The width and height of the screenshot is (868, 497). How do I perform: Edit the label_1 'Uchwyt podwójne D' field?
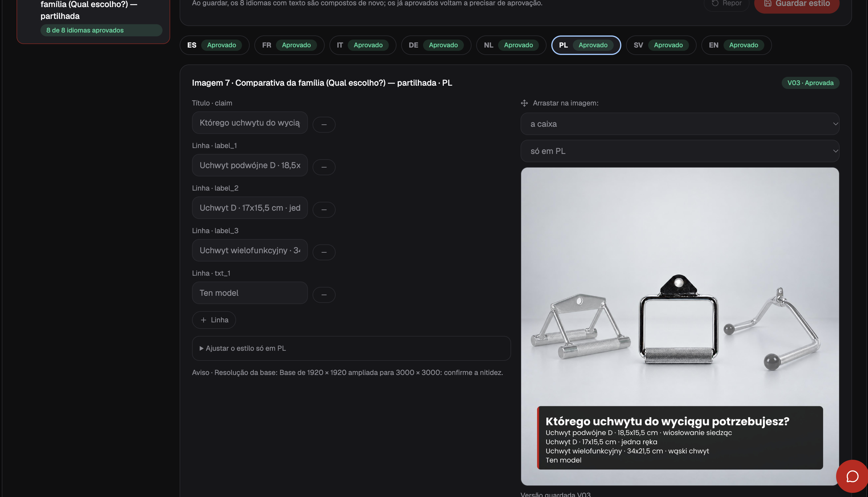click(250, 165)
